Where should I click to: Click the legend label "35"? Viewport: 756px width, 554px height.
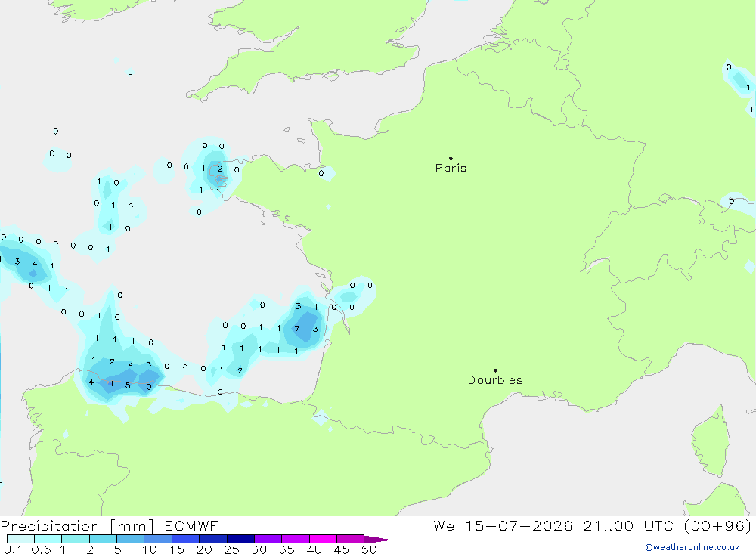pyautogui.click(x=287, y=549)
